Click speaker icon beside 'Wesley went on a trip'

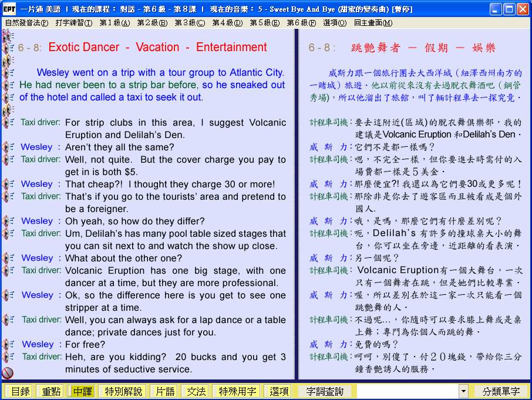click(x=8, y=73)
